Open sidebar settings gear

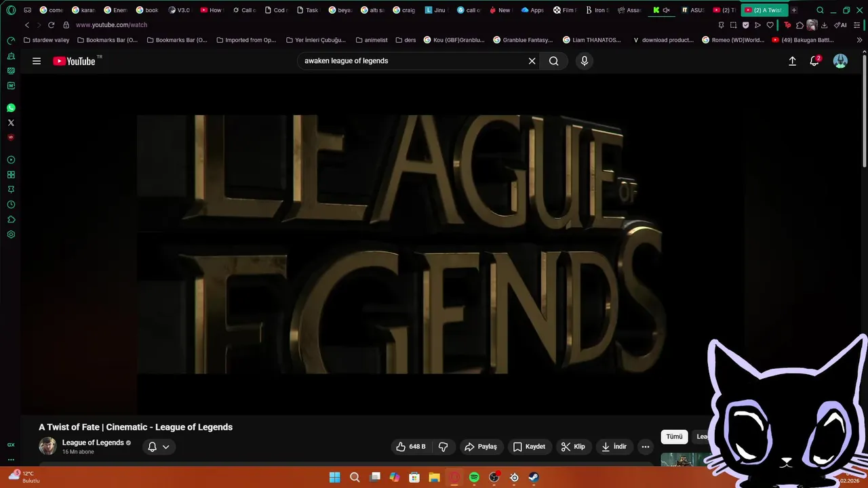11,235
